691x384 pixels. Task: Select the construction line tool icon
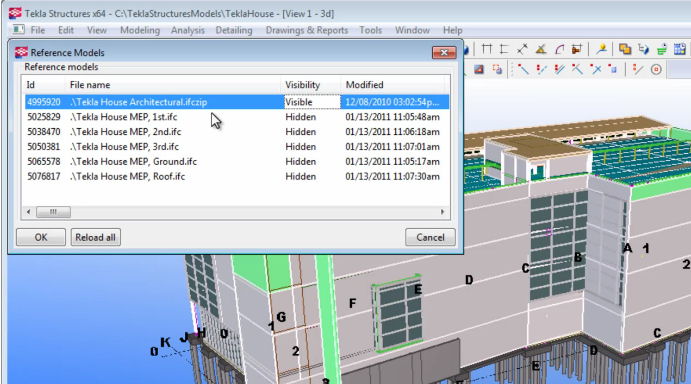(x=637, y=69)
